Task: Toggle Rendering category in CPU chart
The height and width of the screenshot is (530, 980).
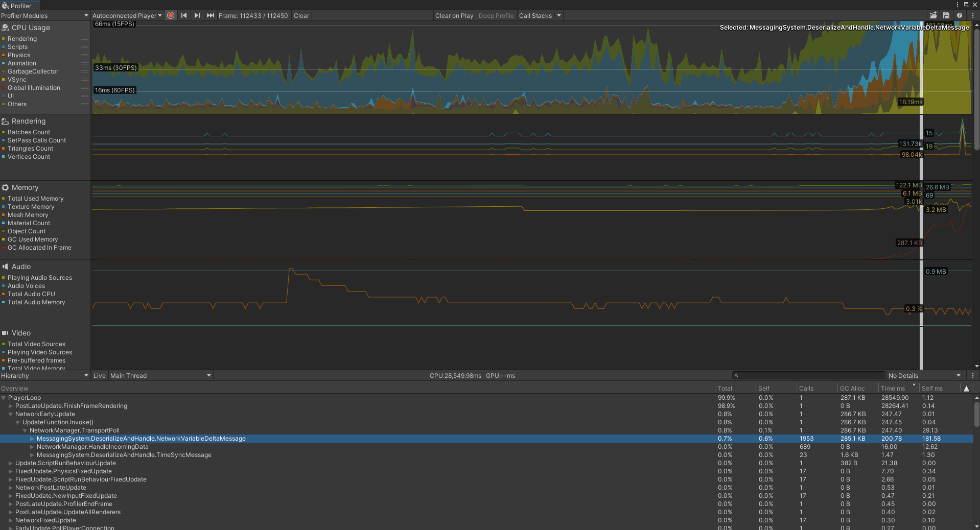Action: click(x=4, y=39)
